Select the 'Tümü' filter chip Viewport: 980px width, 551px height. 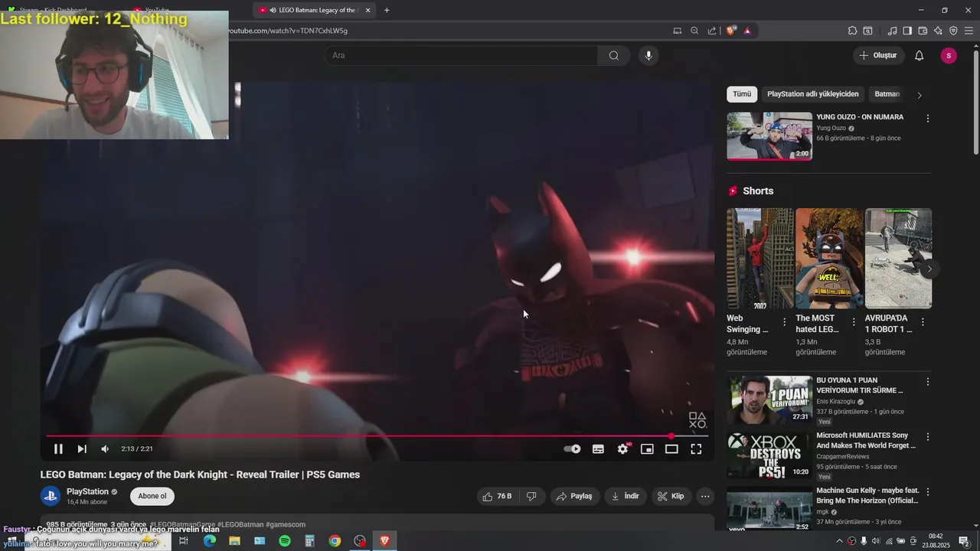click(x=742, y=94)
